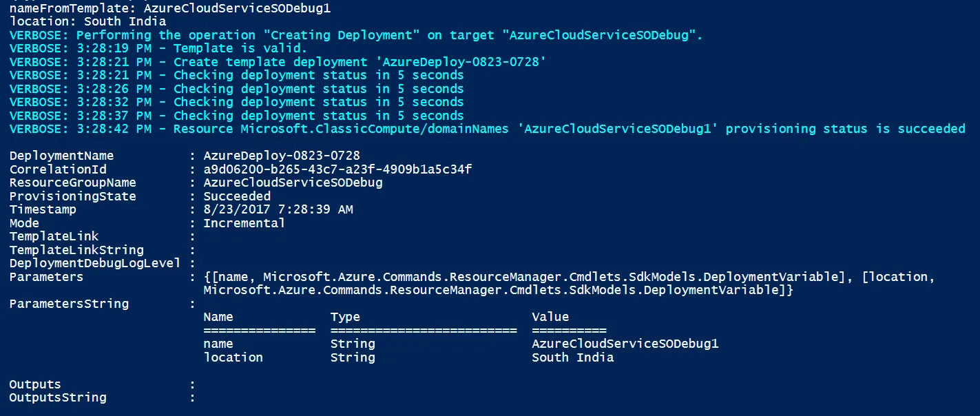
Task: Click the 3:28:26 PM checking status line
Action: tap(236, 89)
